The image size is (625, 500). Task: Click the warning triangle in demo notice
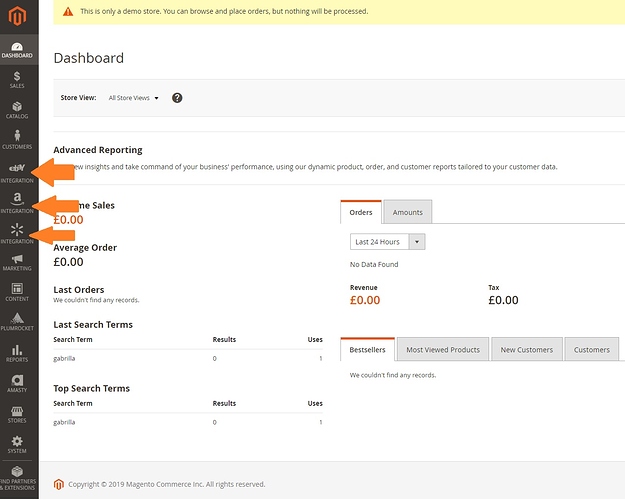[68, 12]
